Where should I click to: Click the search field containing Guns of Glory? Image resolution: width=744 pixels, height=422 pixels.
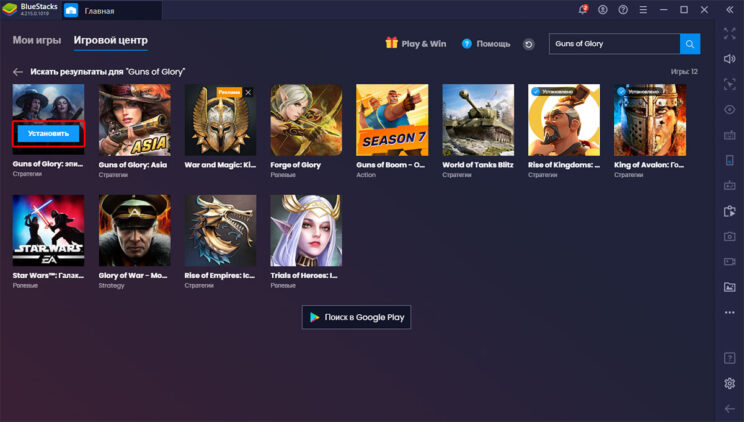click(614, 44)
